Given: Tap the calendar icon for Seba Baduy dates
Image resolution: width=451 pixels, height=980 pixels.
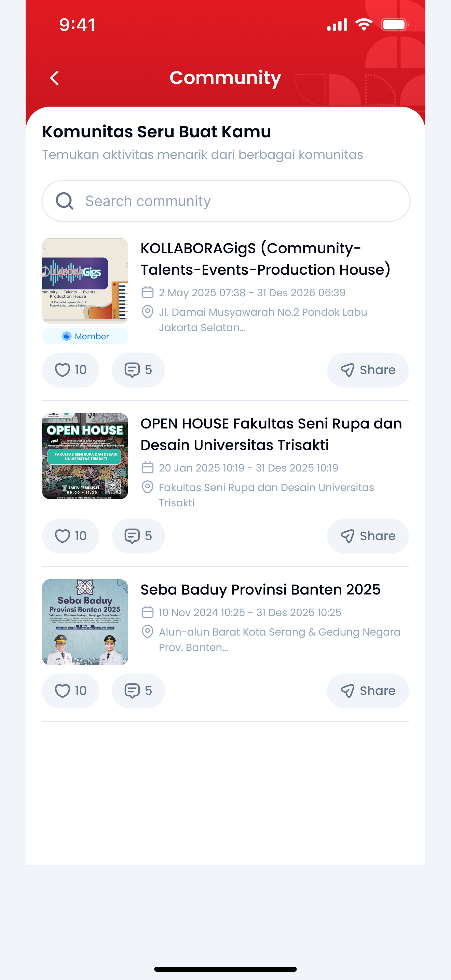Looking at the screenshot, I should pyautogui.click(x=147, y=612).
